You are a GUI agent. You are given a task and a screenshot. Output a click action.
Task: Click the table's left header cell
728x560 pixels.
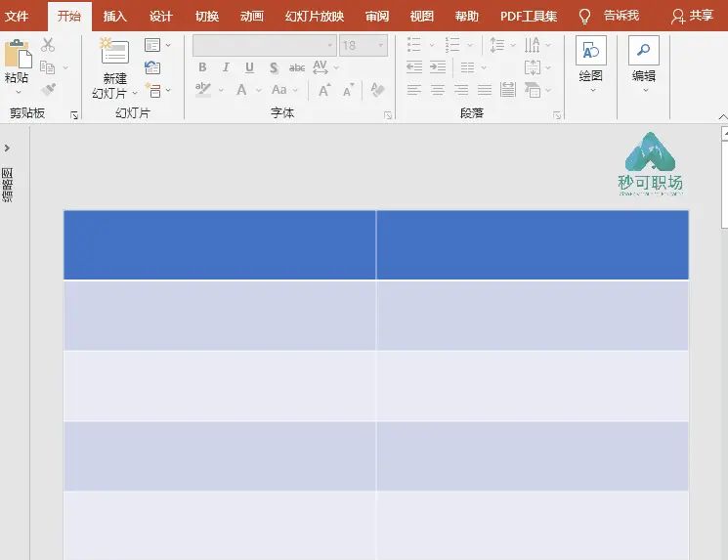[x=220, y=244]
